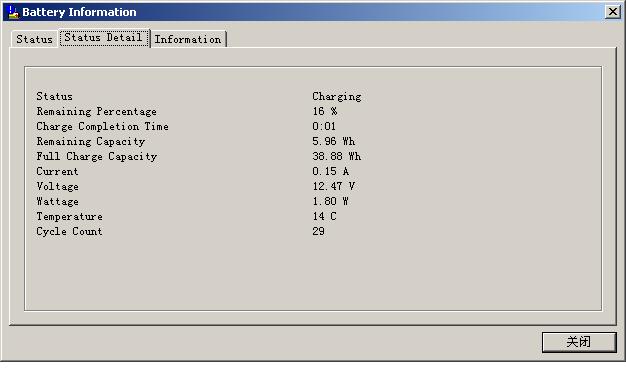Viewport: 626px width, 384px height.
Task: Click the '5.96 Wh' value
Action: [x=333, y=141]
